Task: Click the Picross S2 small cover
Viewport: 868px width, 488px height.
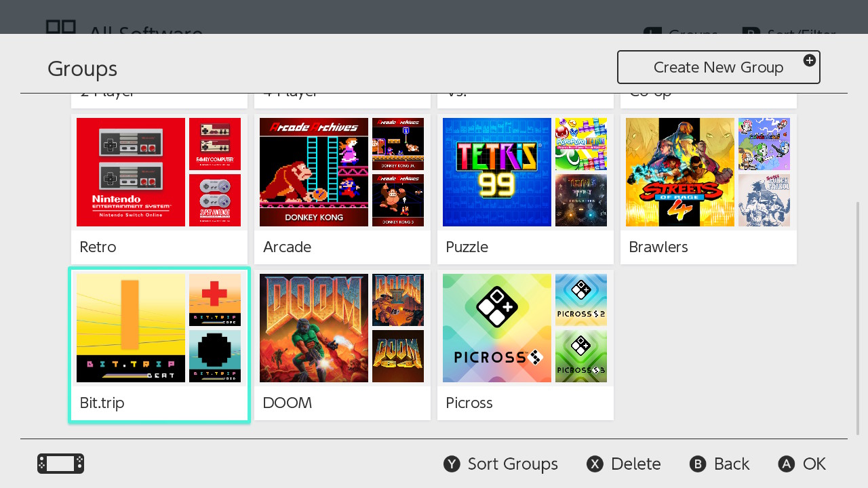Action: (581, 300)
